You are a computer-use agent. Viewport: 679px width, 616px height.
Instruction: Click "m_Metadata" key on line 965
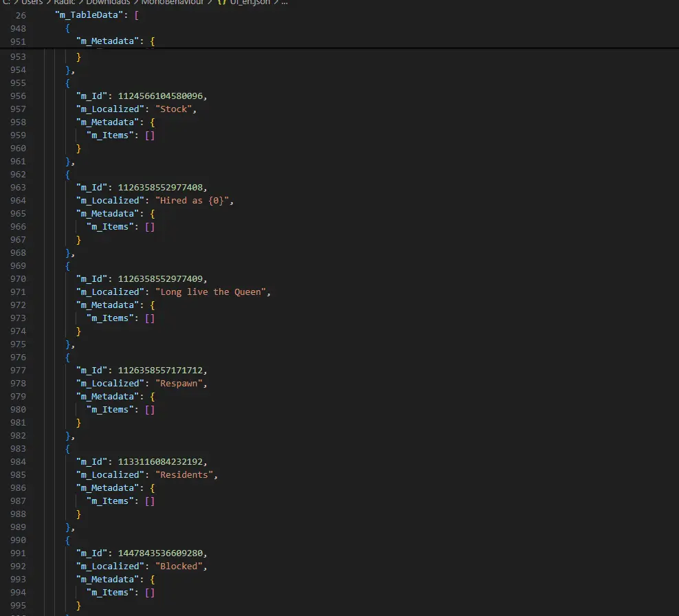pos(107,214)
